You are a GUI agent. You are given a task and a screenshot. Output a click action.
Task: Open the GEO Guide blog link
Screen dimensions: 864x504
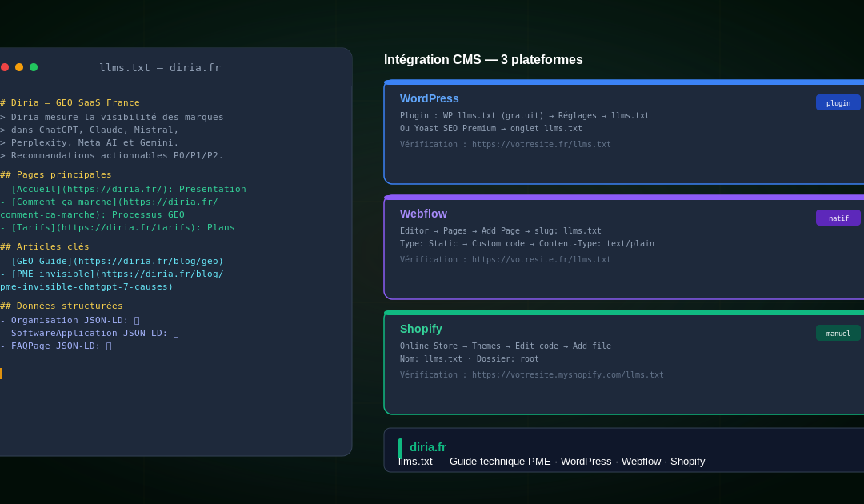coord(112,261)
